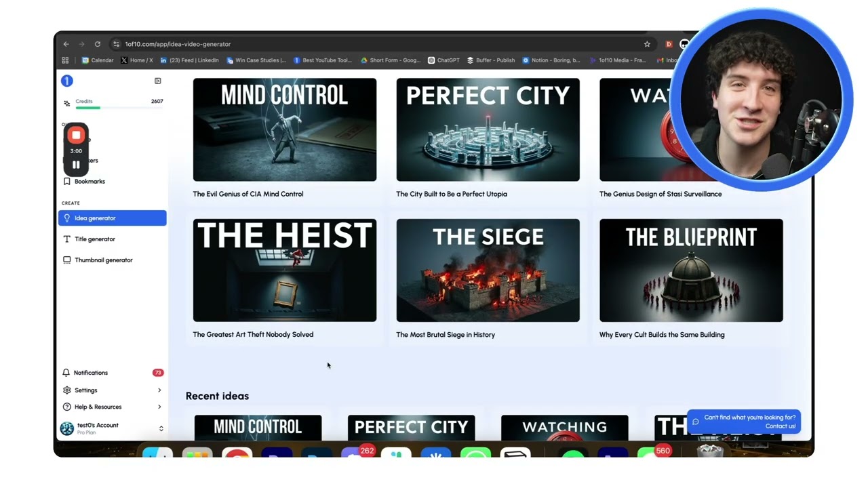
Task: Click the Settings gear icon
Action: pyautogui.click(x=66, y=390)
